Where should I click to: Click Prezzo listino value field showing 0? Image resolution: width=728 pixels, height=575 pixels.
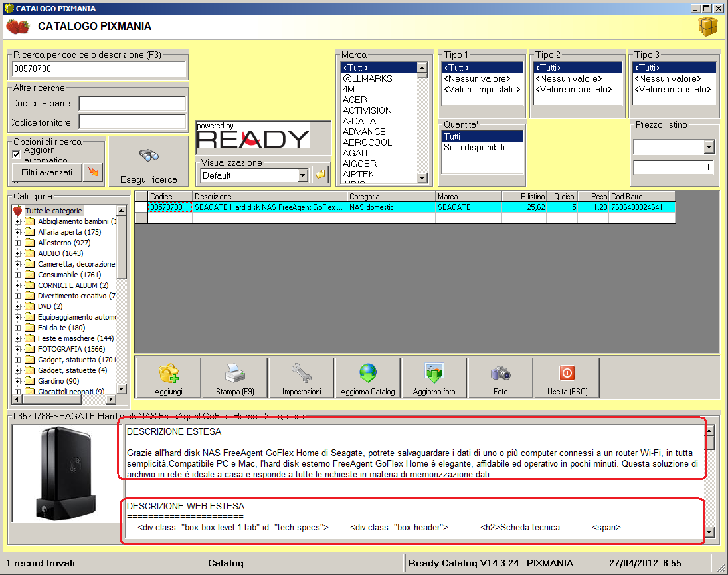(674, 168)
